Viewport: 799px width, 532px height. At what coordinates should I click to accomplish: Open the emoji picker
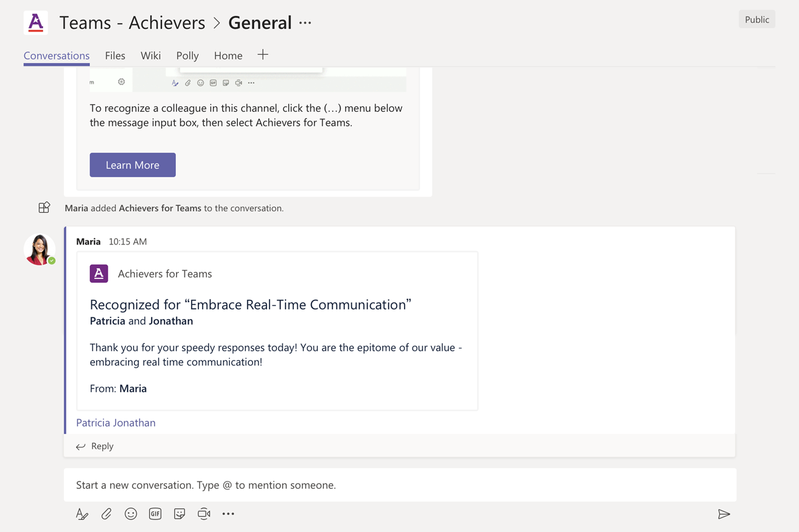[131, 514]
